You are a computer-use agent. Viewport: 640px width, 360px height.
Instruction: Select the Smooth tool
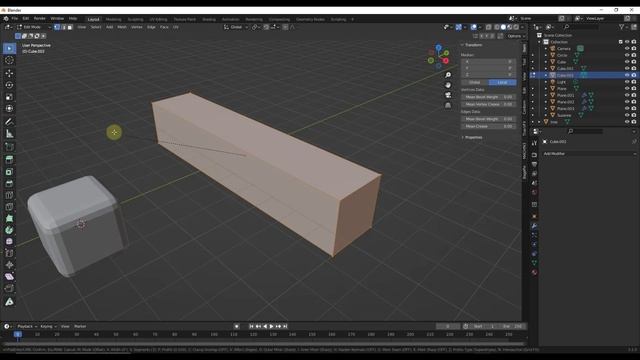tap(9, 242)
